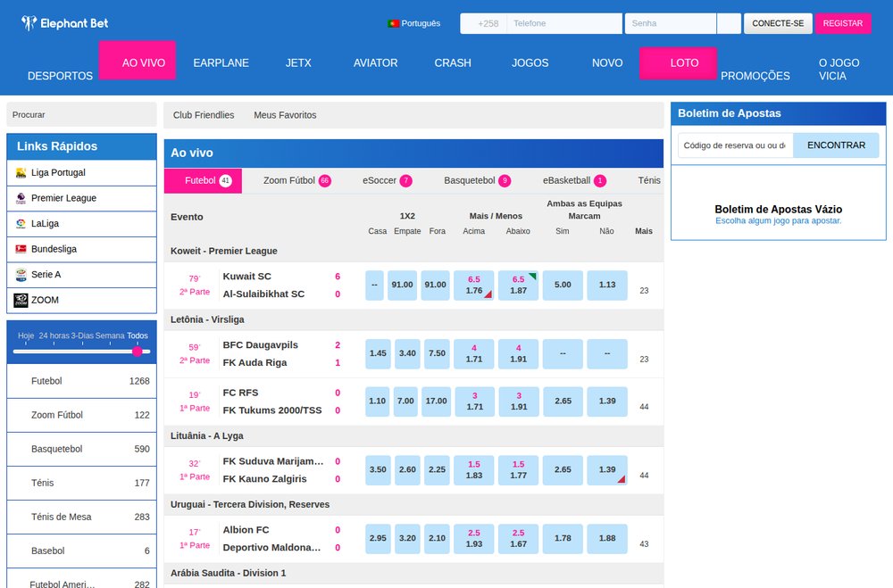Switch to the Basquetebol live tab
The height and width of the screenshot is (588, 893).
click(x=477, y=180)
